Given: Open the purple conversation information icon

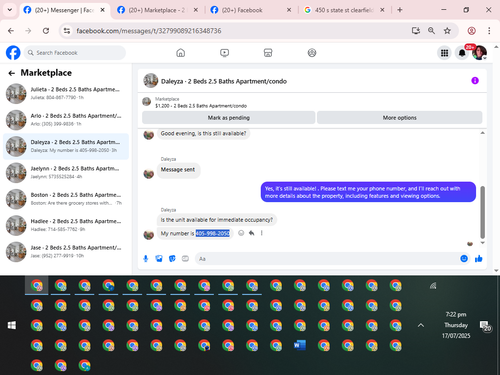Looking at the screenshot, I should click(475, 81).
